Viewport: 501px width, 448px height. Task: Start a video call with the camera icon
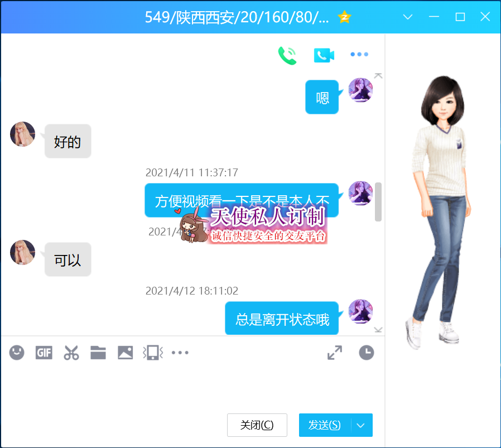tap(324, 55)
